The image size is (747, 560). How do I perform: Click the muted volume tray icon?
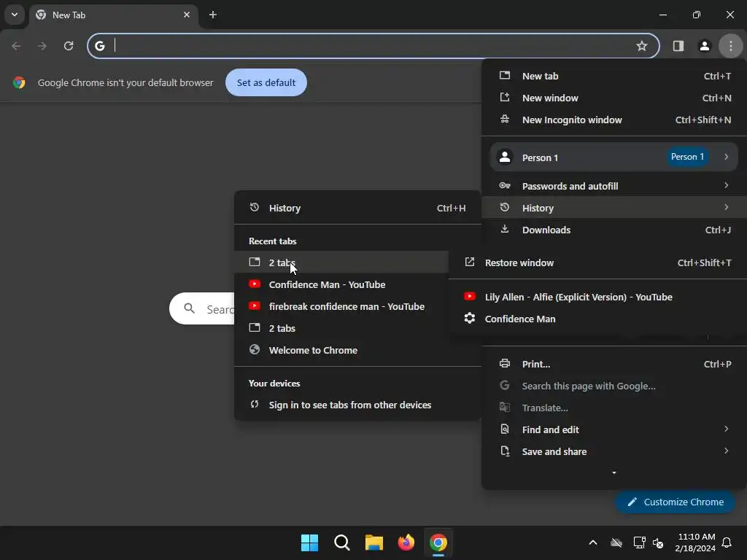coord(658,542)
